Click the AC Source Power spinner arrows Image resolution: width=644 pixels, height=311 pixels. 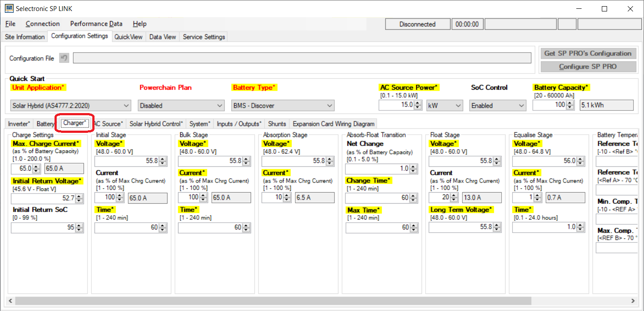[x=418, y=106]
